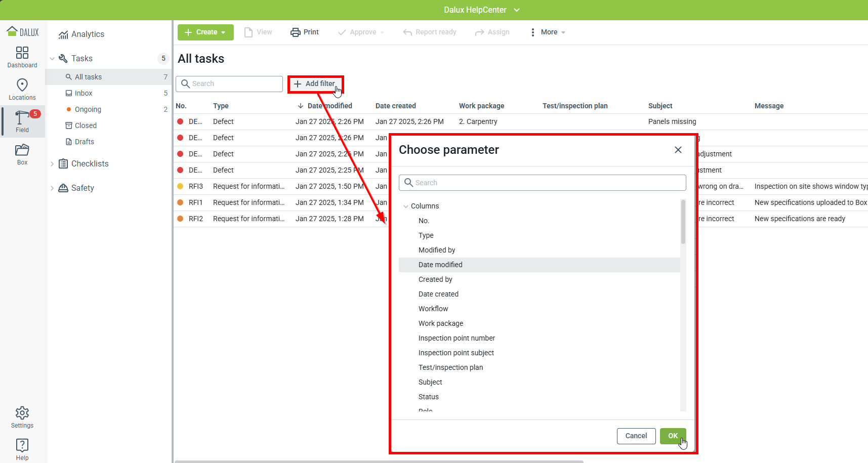The height and width of the screenshot is (463, 868).
Task: Choose the Status parameter in the list
Action: coord(428,397)
